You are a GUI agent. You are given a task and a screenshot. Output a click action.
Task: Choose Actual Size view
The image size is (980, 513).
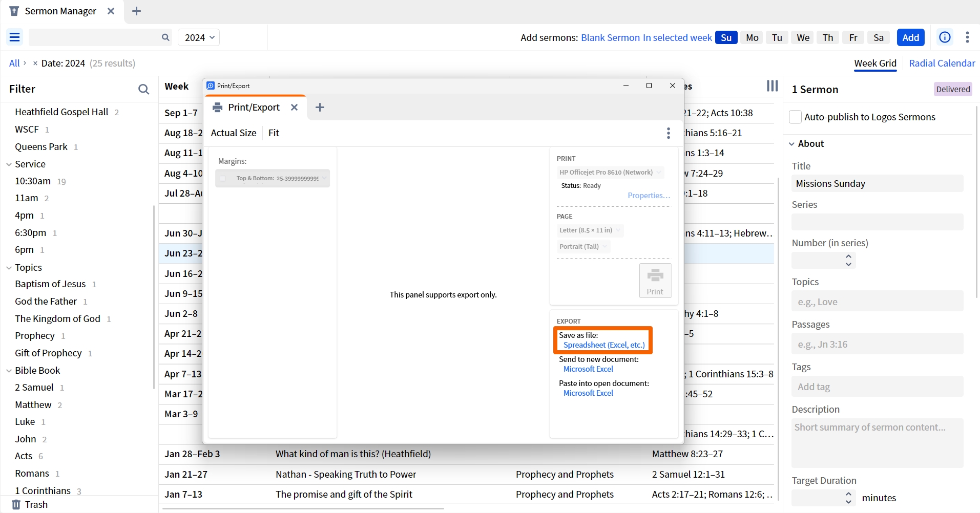tap(234, 133)
